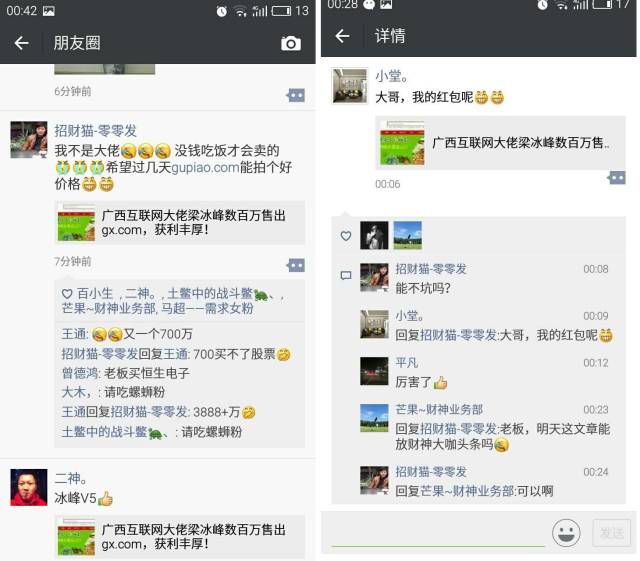Open shared gx.com article under 招财猫 post
The height and width of the screenshot is (561, 640).
180,223
